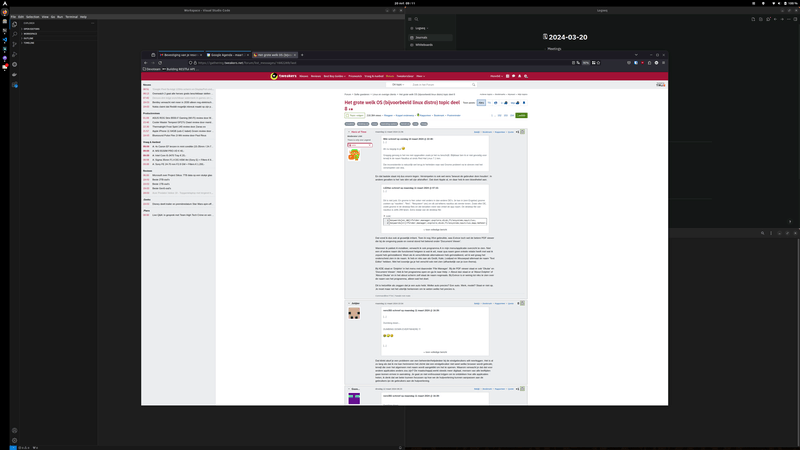This screenshot has height=450, width=800.
Task: Click the 'Zoek in het forum' search field
Action: [441, 85]
